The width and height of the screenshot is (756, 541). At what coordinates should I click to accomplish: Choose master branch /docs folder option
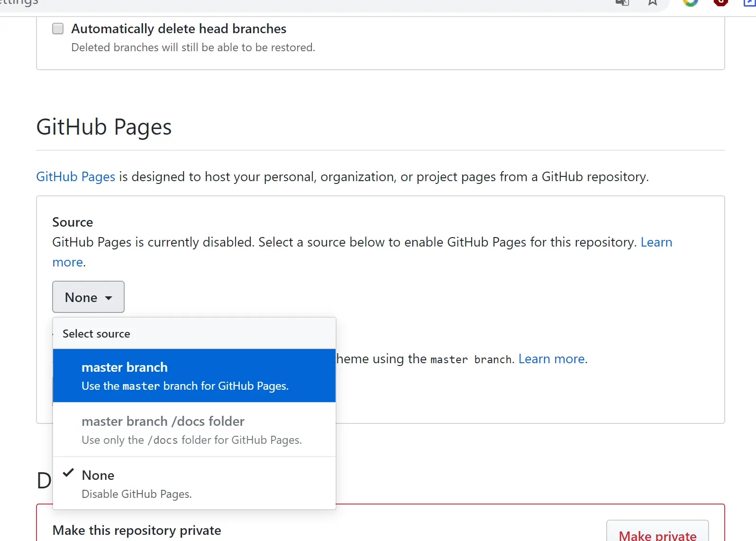[x=194, y=430]
